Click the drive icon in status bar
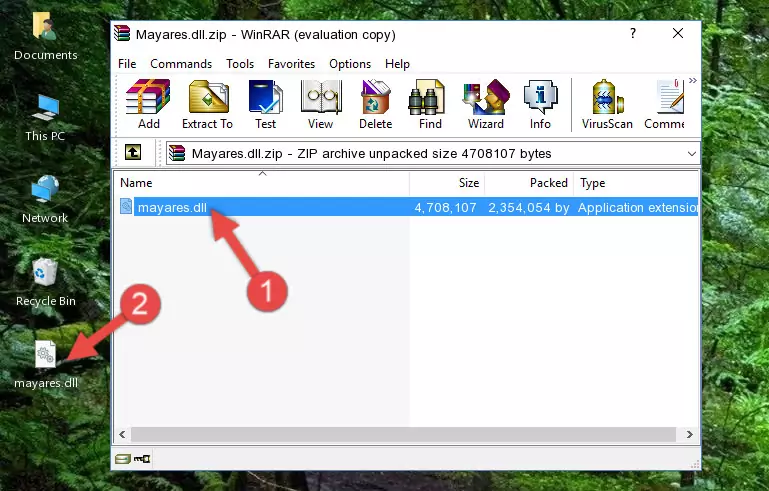Screen dimensions: 769x491 pyautogui.click(x=123, y=459)
